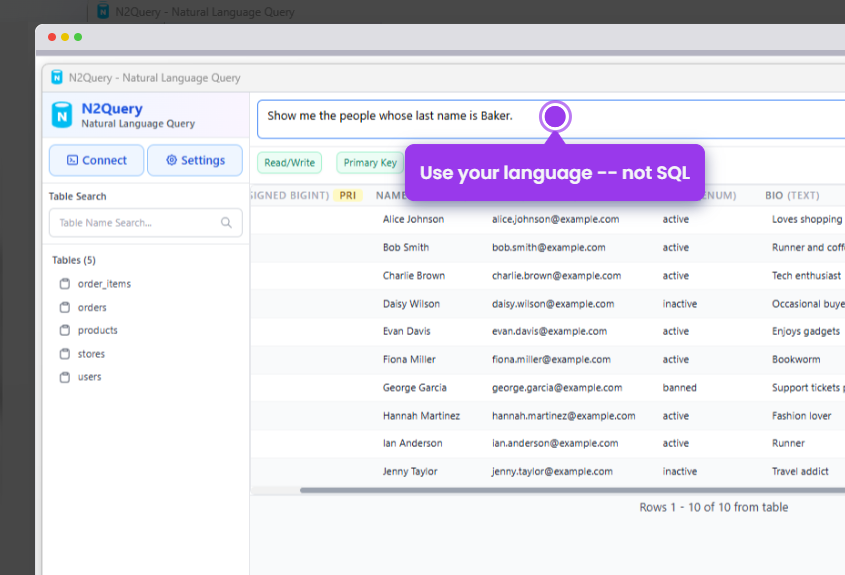Click the Bookworm bio cell

796,359
